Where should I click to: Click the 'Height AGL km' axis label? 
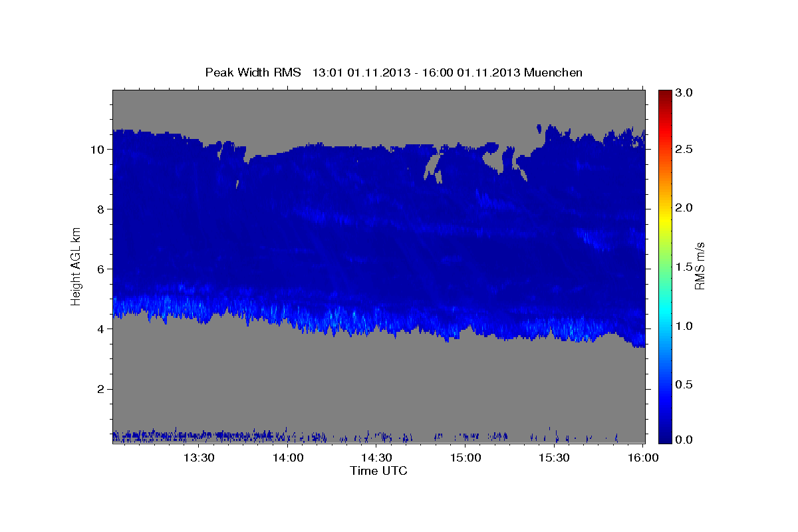coord(76,265)
